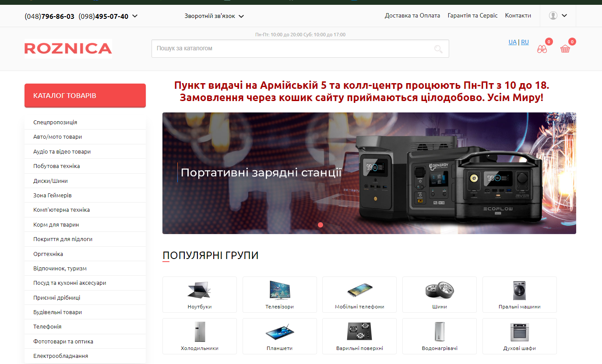Expand the phone numbers dropdown arrow

(x=135, y=16)
